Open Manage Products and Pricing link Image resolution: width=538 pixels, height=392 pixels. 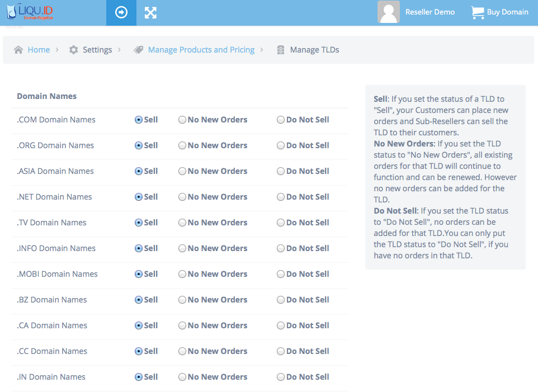coord(201,50)
